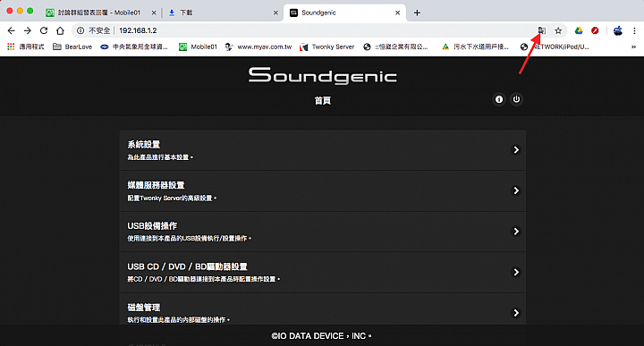Select the Soundgenic tab

click(344, 13)
